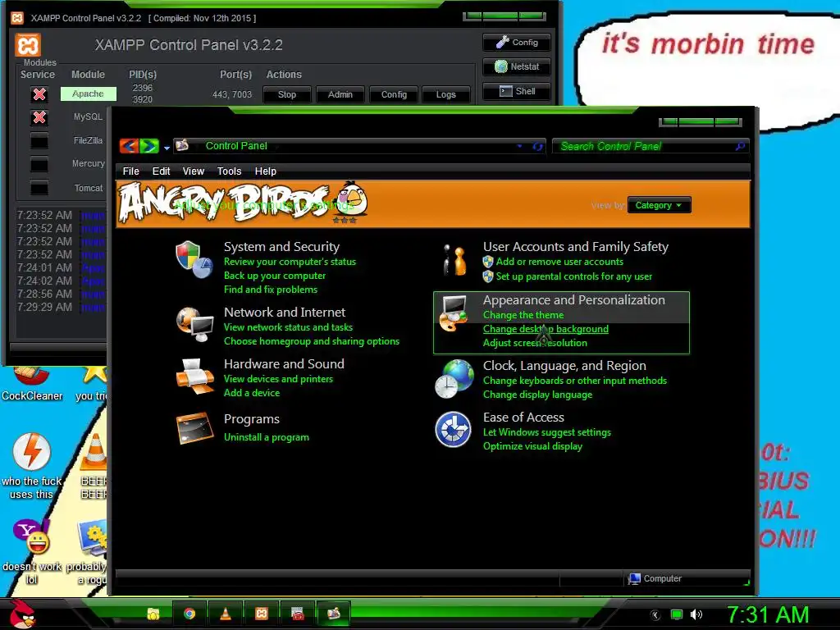The image size is (840, 630).
Task: Open the User Accounts category icon
Action: (454, 260)
